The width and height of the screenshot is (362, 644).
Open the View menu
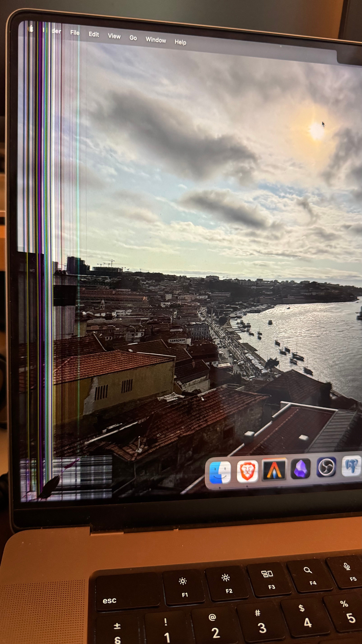tap(114, 36)
